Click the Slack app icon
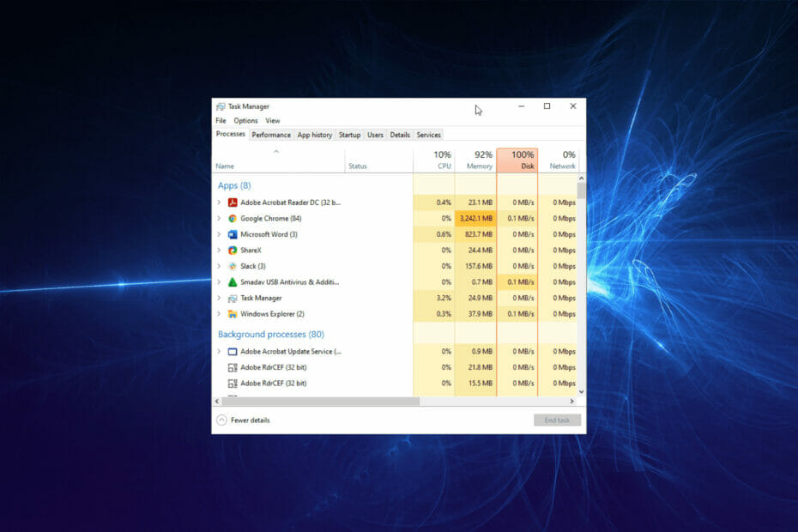798x532 pixels. point(233,266)
